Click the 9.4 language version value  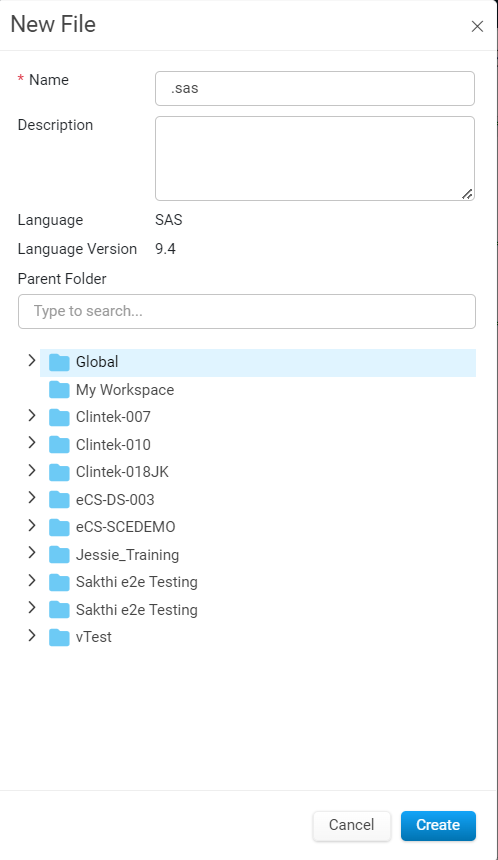tap(165, 249)
